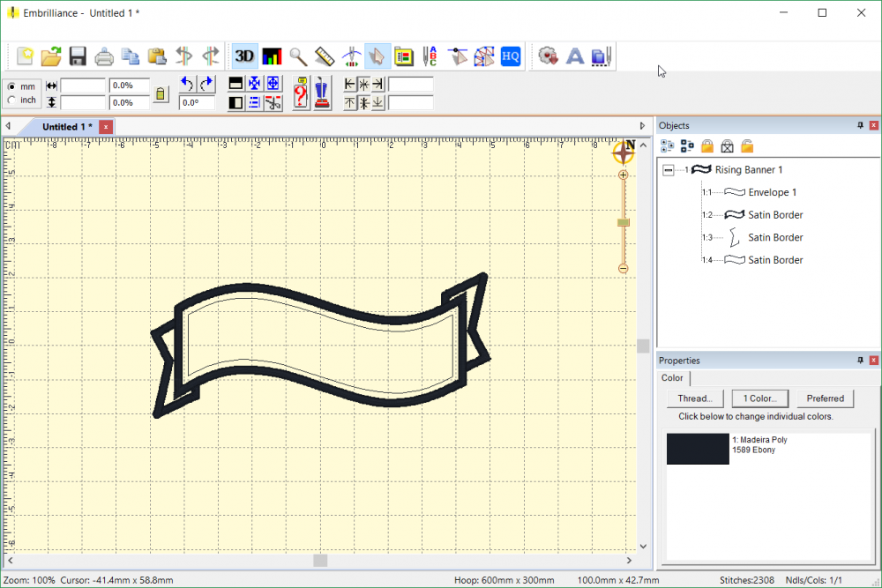Select the ruler measure tool
The width and height of the screenshot is (882, 588).
tap(325, 56)
